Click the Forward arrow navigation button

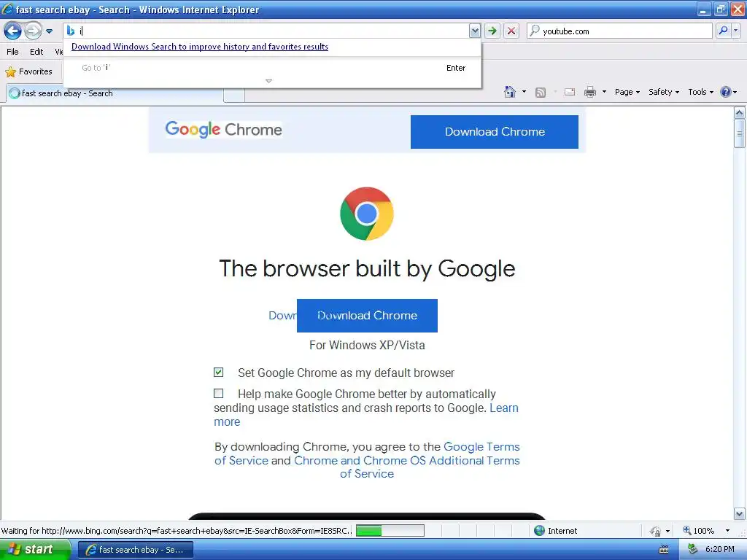[x=33, y=31]
